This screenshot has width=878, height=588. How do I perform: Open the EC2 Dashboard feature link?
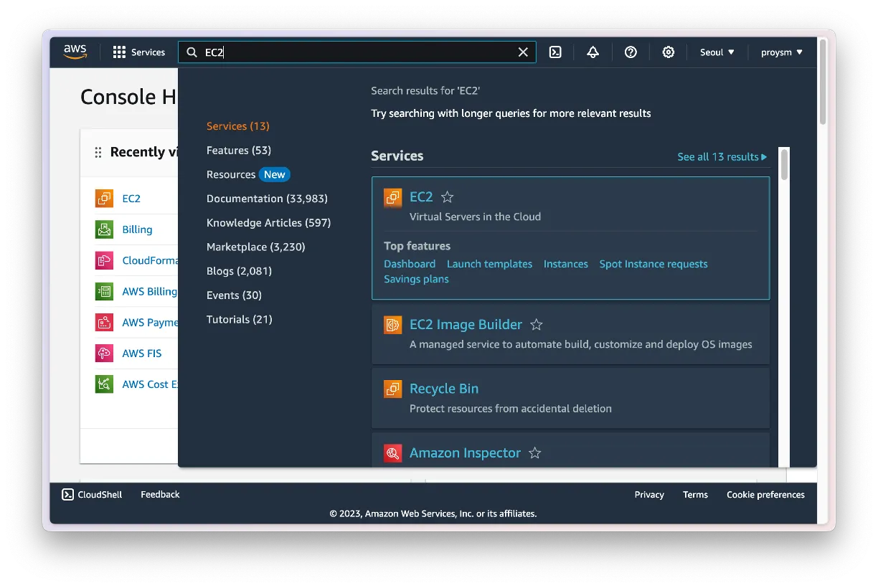tap(410, 264)
